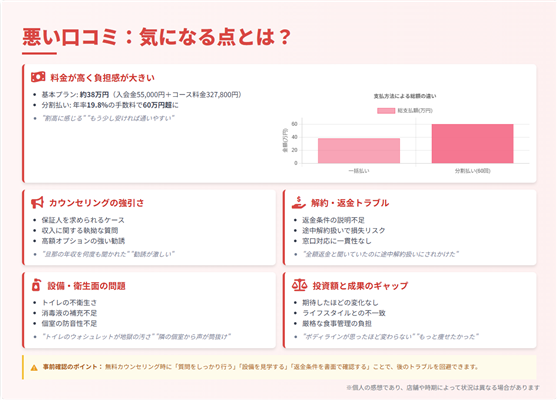This screenshot has height=400, width=557.
Task: Click the 一括払い bar in the chart
Action: pyautogui.click(x=359, y=151)
